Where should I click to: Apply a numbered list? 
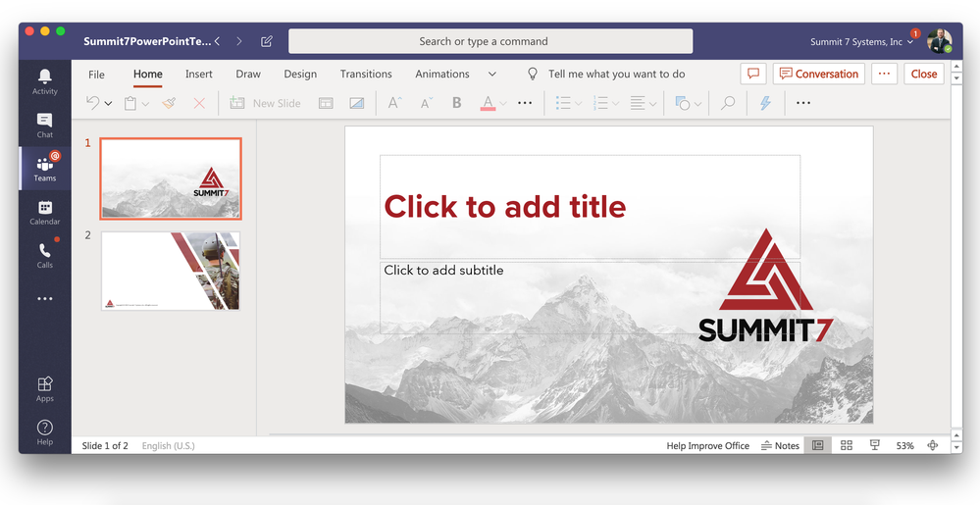pos(600,103)
